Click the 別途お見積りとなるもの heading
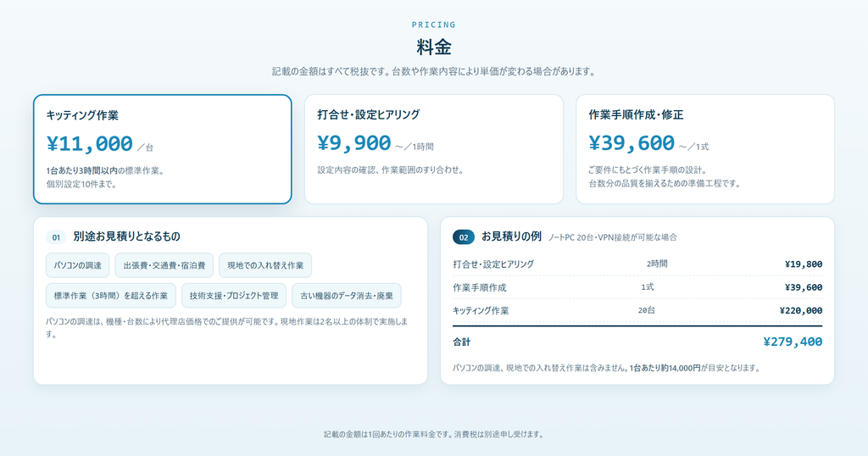Image resolution: width=868 pixels, height=456 pixels. click(x=127, y=236)
